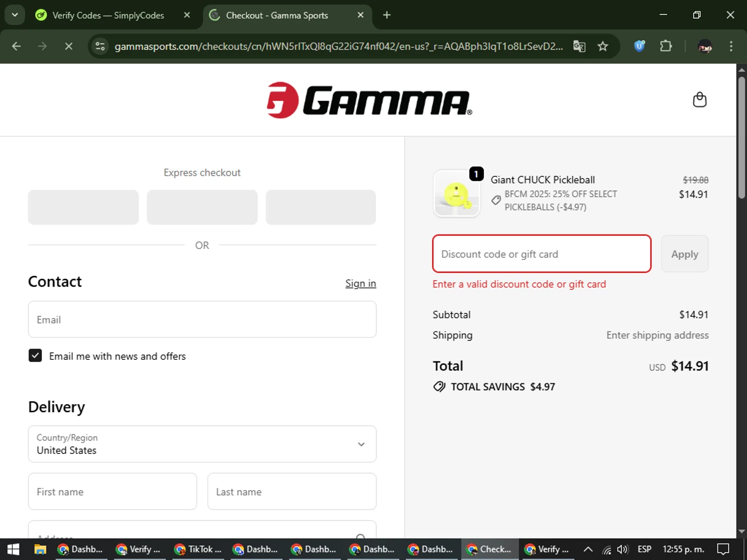Close the Verify Codes — SimplyCodes tab
This screenshot has height=560, width=747.
coord(187,15)
